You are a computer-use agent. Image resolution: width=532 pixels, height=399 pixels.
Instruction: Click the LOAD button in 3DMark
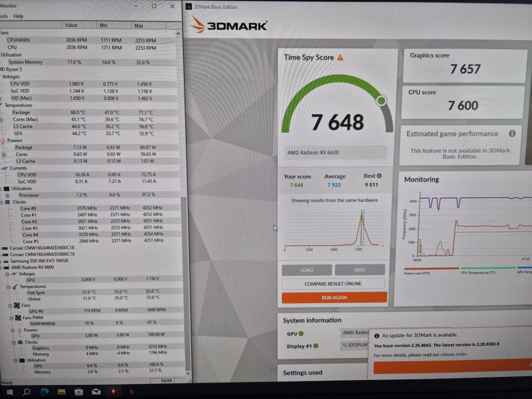(307, 270)
